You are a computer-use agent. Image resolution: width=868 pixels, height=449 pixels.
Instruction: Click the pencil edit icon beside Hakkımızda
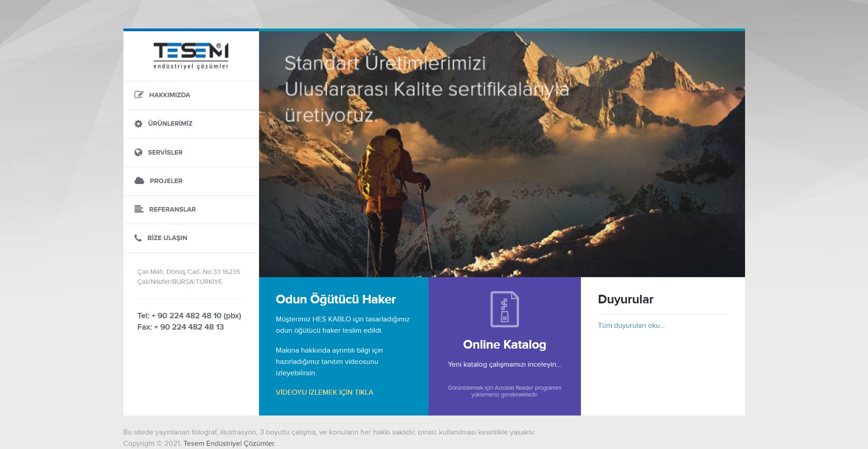pos(139,95)
